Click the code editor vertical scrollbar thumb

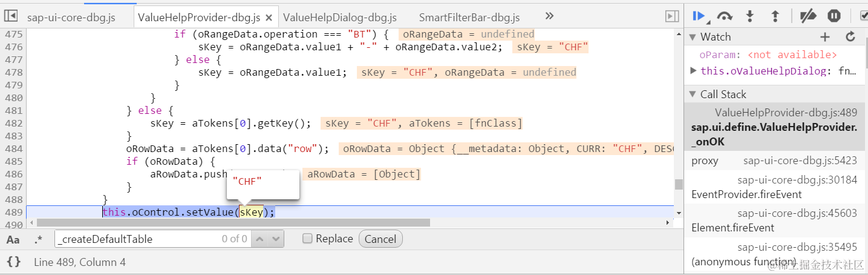pos(679,184)
